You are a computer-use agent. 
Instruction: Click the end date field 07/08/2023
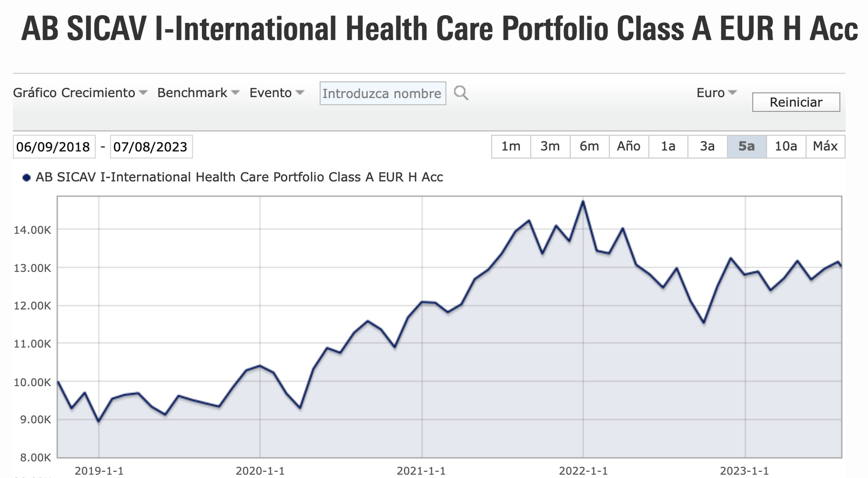click(x=151, y=147)
